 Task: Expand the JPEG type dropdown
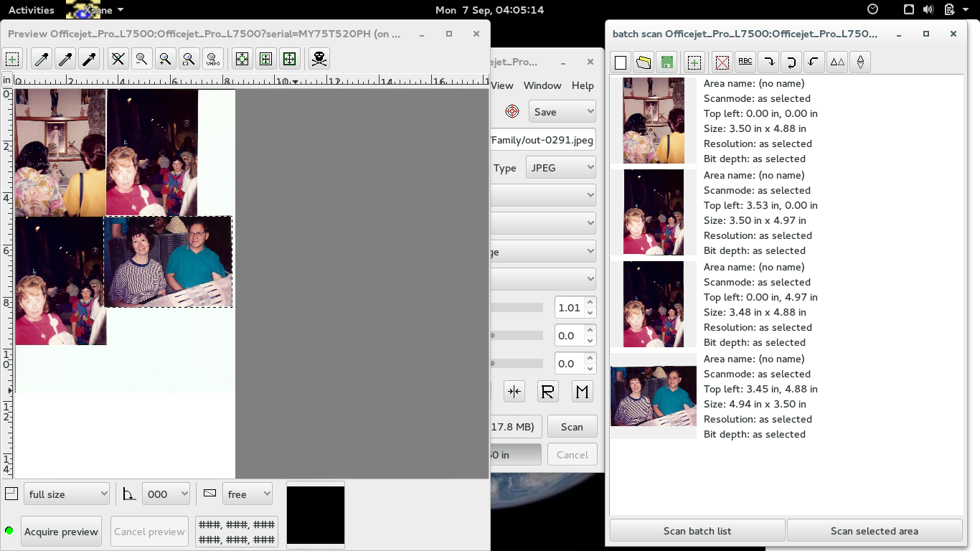[x=561, y=167]
